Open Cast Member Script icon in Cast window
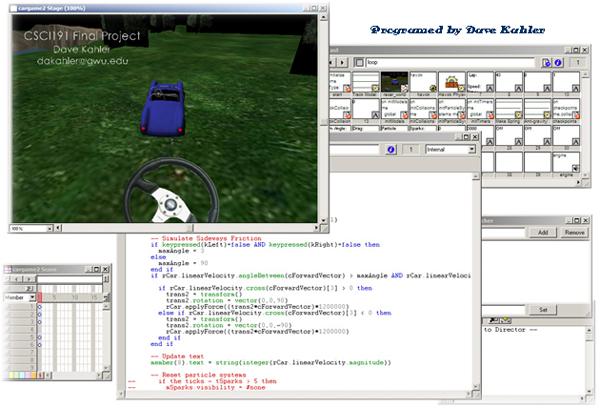 click(x=546, y=62)
